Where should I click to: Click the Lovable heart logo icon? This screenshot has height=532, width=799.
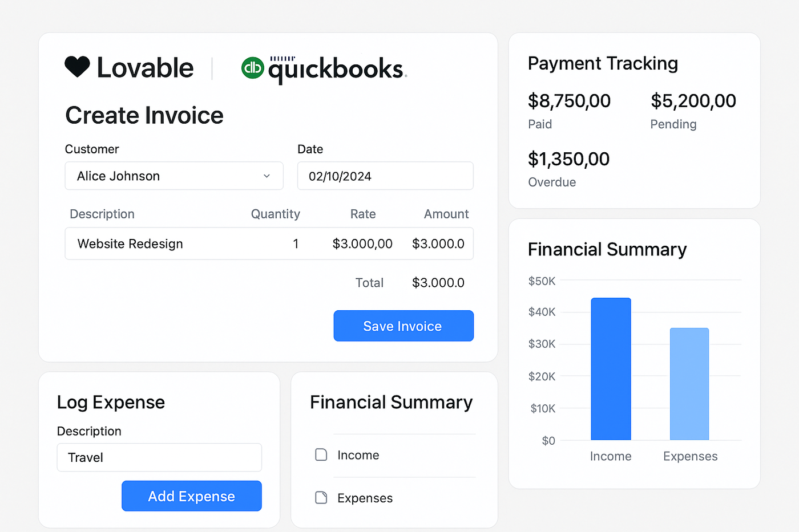point(77,67)
